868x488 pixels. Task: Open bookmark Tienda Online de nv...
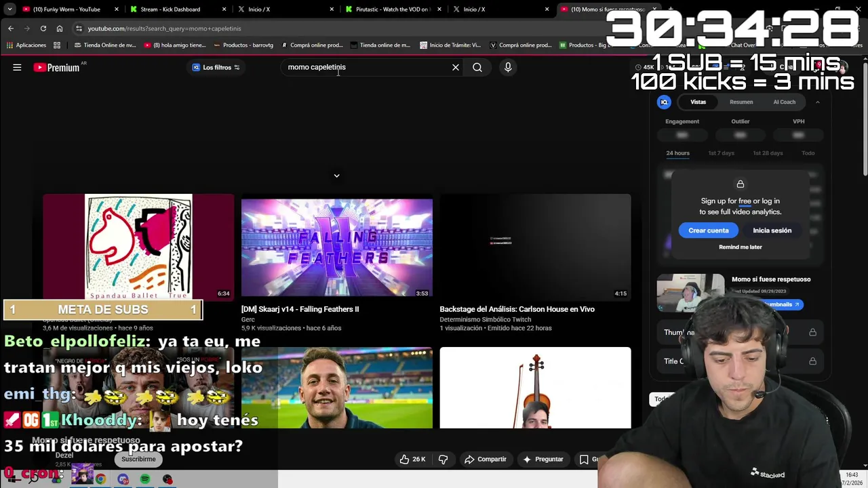[106, 45]
